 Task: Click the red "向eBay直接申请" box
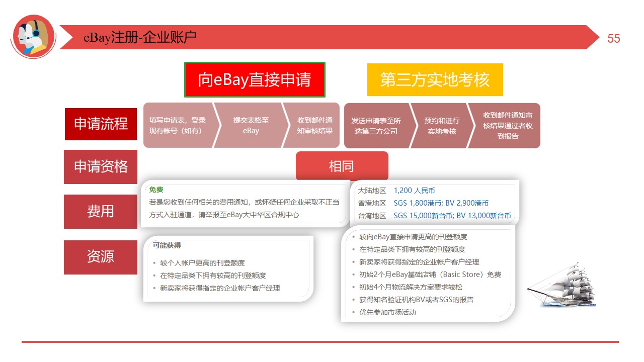pyautogui.click(x=255, y=79)
